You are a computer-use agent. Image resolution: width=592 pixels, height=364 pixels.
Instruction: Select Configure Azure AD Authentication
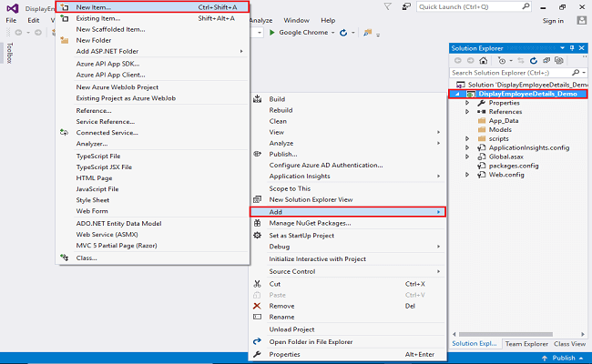coord(326,166)
